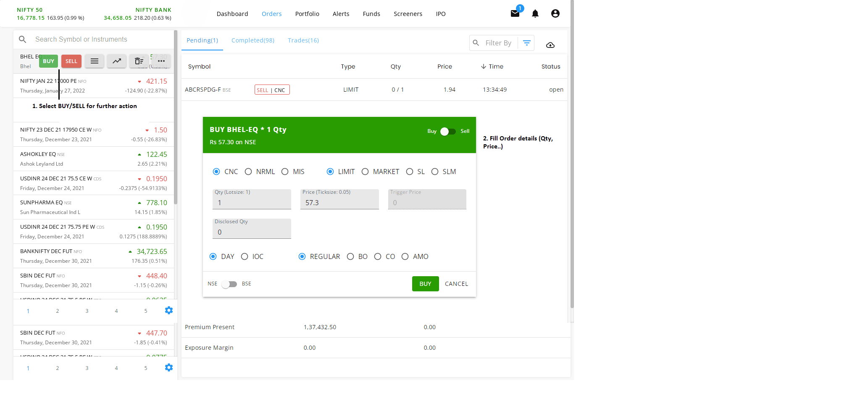The width and height of the screenshot is (868, 412).
Task: Download orders via the cloud icon
Action: click(x=550, y=45)
